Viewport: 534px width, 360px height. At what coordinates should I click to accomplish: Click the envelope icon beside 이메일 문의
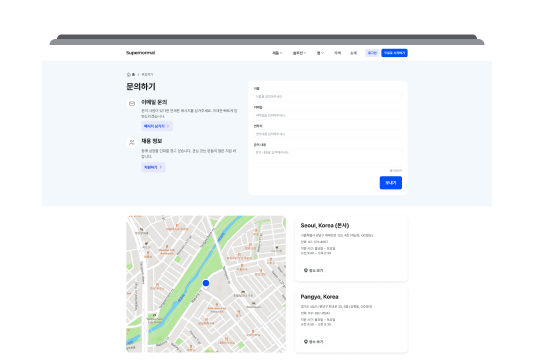coord(132,103)
